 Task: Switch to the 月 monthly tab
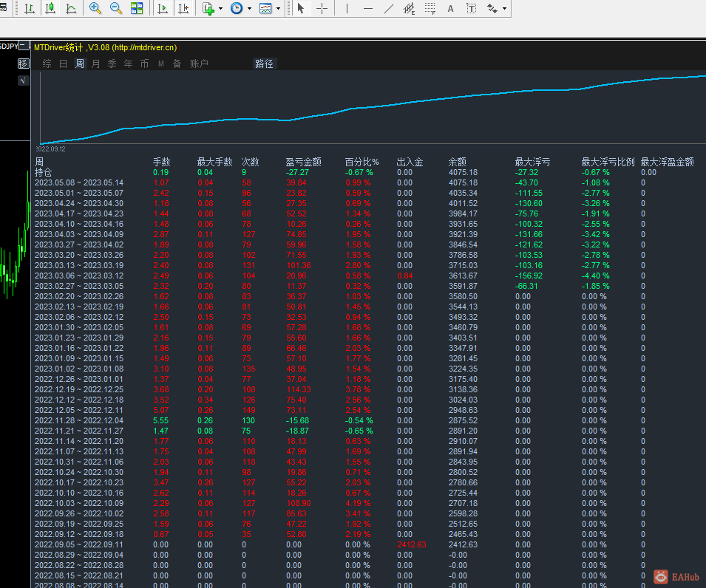pos(95,64)
